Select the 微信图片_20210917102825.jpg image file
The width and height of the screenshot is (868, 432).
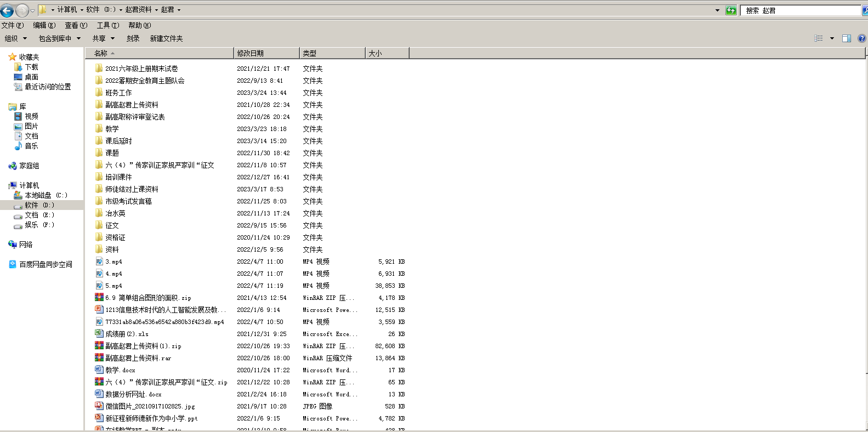coord(150,406)
